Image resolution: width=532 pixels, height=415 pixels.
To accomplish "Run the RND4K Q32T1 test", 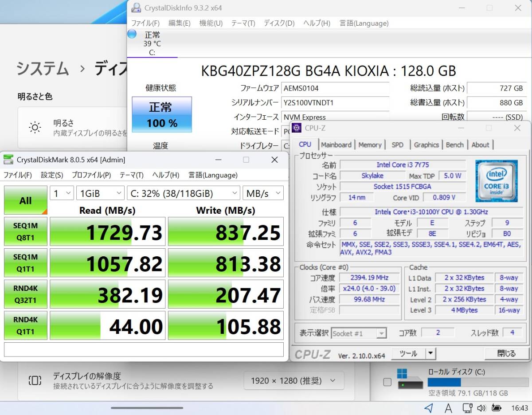I will pyautogui.click(x=25, y=294).
